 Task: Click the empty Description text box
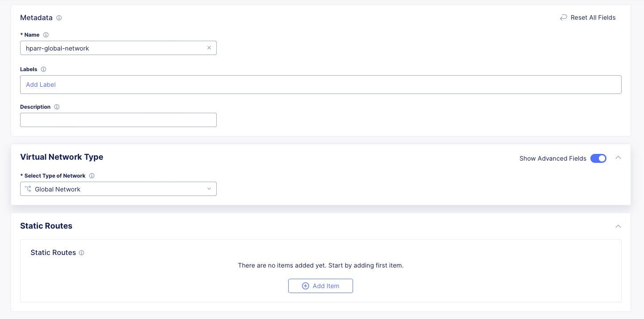(118, 120)
